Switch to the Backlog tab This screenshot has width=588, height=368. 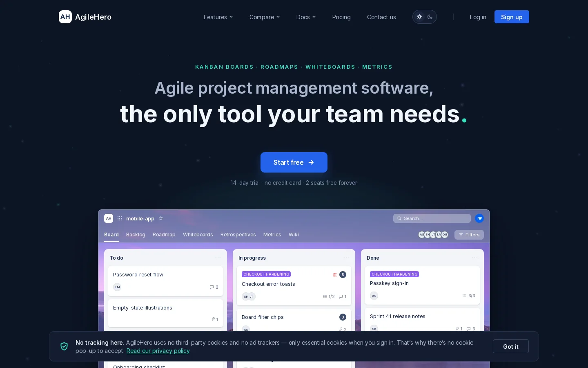point(136,235)
